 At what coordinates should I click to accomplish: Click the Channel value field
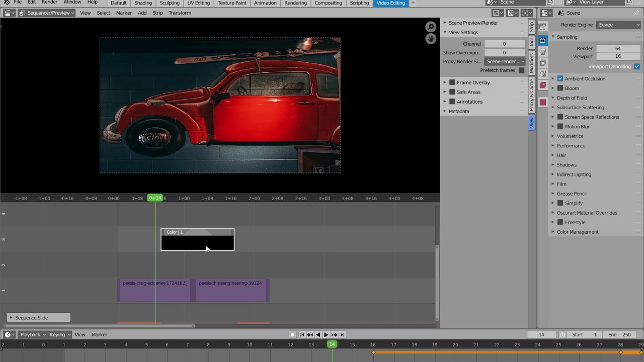coord(504,44)
